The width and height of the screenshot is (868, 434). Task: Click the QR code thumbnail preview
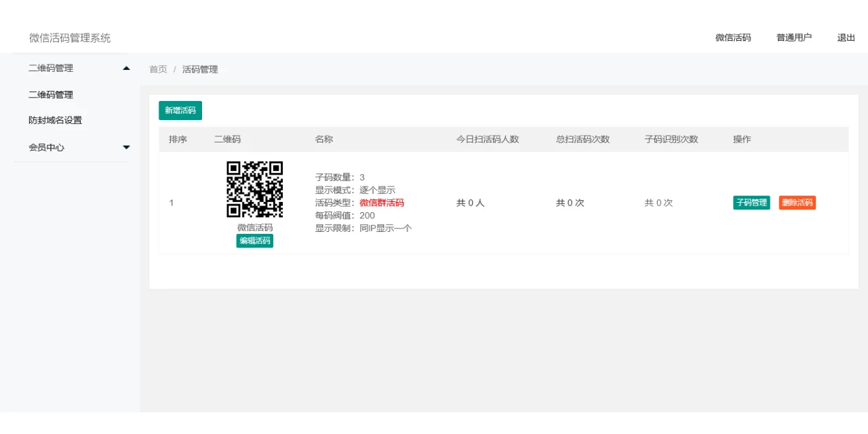pyautogui.click(x=254, y=189)
